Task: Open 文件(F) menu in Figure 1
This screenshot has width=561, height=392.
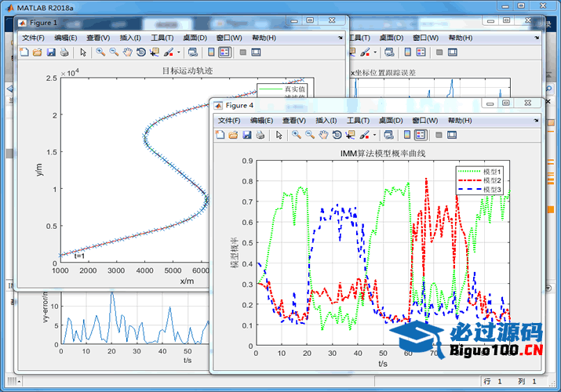Action: pos(33,38)
